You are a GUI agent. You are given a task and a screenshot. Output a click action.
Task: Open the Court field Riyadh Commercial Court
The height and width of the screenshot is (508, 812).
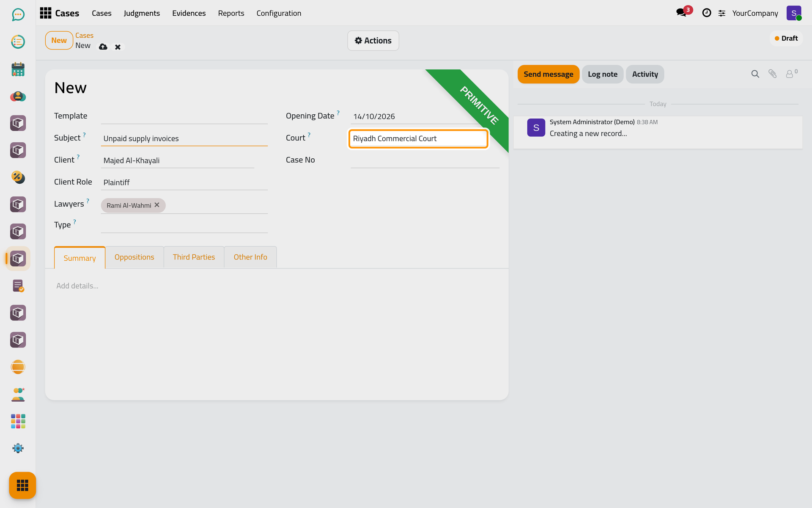pos(418,138)
